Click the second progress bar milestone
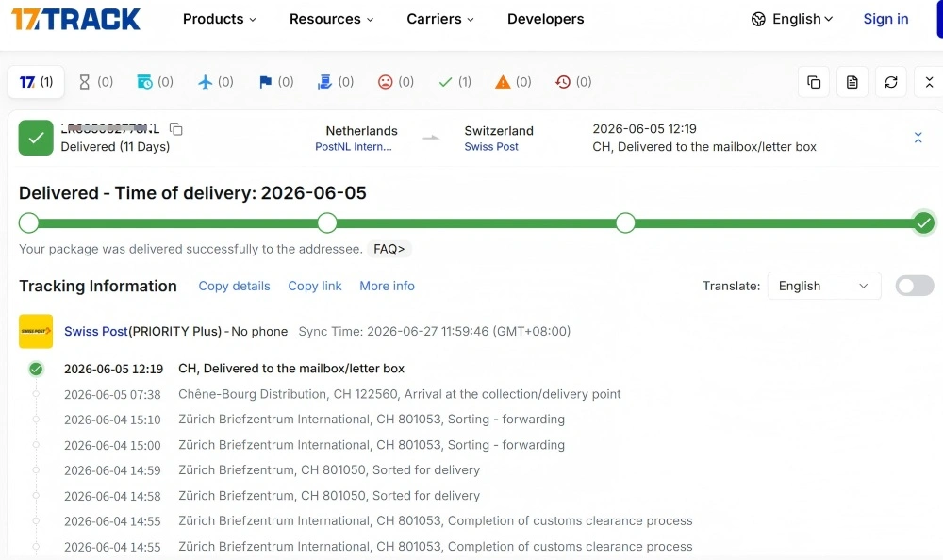943x560 pixels. pyautogui.click(x=327, y=223)
